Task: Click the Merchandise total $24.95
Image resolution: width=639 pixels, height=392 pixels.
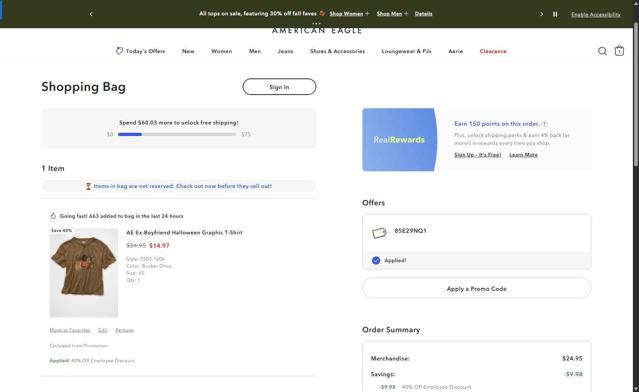Action: tap(572, 359)
